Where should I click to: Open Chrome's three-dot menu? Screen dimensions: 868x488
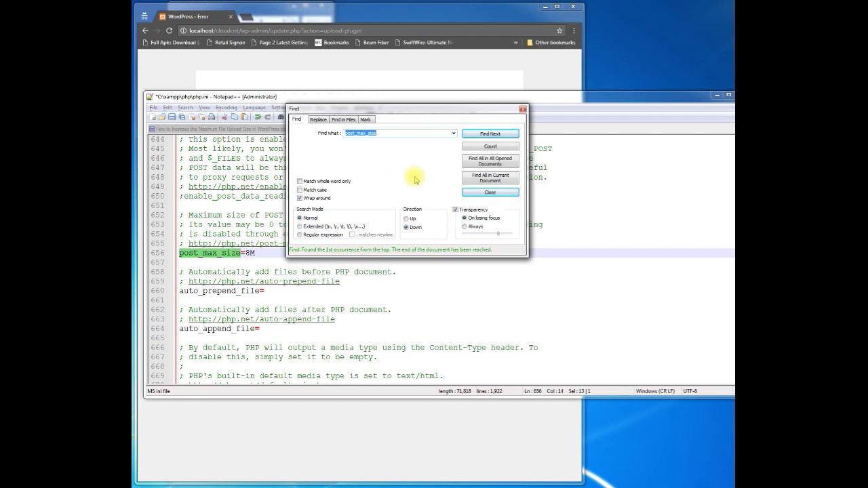coord(574,30)
